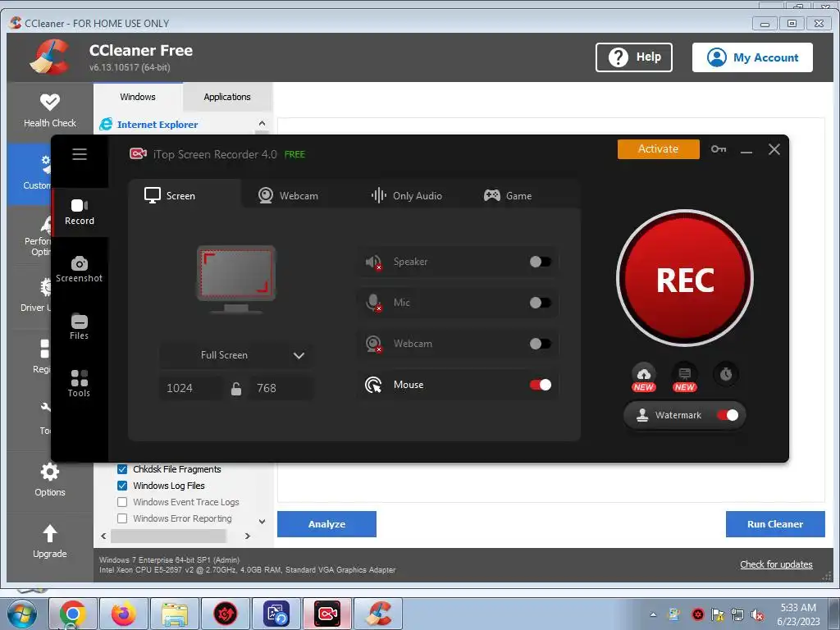The height and width of the screenshot is (630, 840).
Task: Open the Windows Start menu
Action: 21,614
